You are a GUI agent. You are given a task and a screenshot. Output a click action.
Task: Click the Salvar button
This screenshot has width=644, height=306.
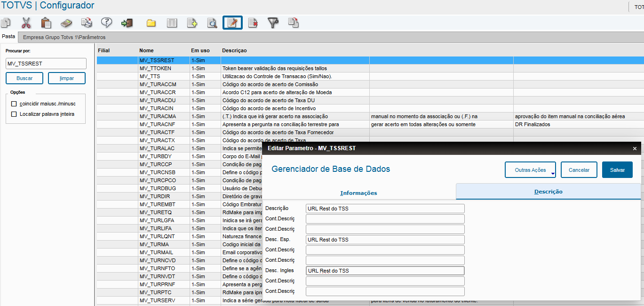(617, 170)
